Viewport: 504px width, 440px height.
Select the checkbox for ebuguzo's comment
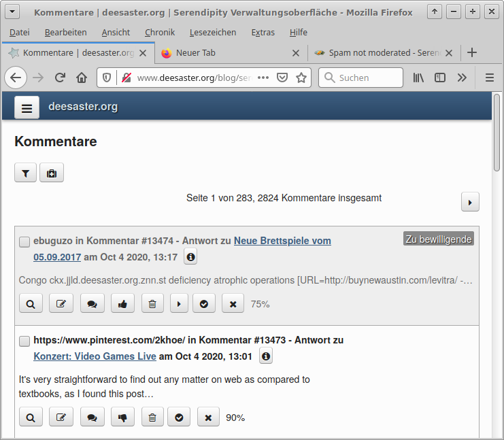pos(24,241)
